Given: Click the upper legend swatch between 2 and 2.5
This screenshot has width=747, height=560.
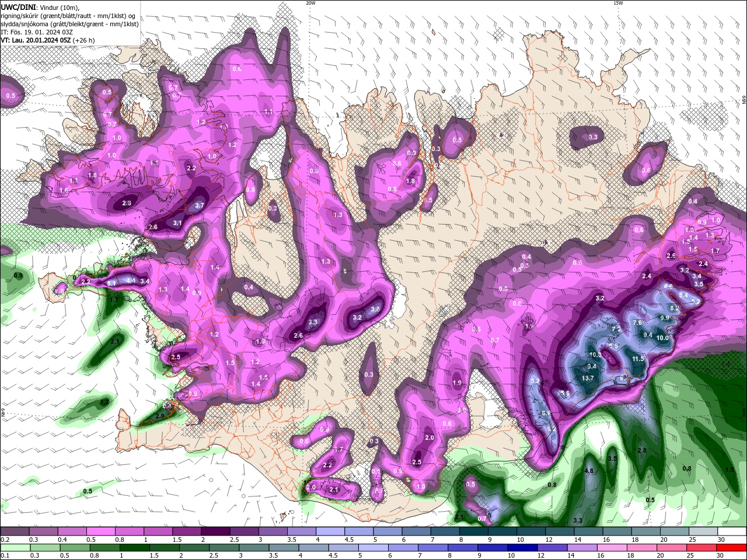Looking at the screenshot, I should (215, 531).
